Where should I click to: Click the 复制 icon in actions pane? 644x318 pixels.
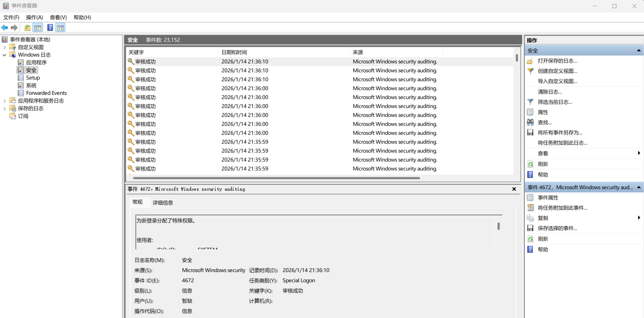point(530,218)
